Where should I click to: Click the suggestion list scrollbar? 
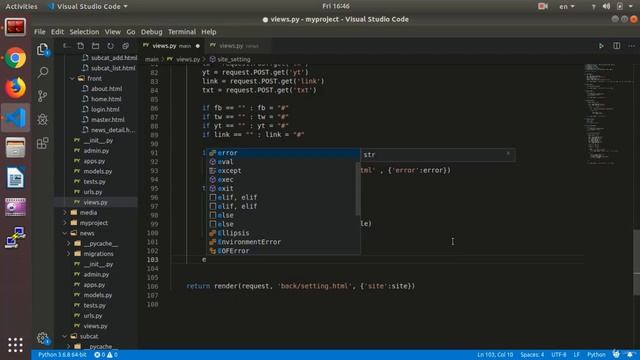pos(358,188)
